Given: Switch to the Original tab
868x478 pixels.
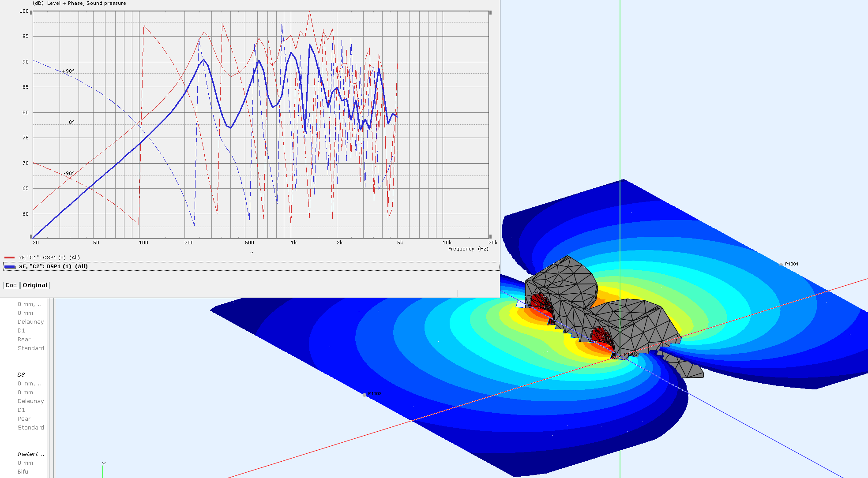Looking at the screenshot, I should coord(35,285).
